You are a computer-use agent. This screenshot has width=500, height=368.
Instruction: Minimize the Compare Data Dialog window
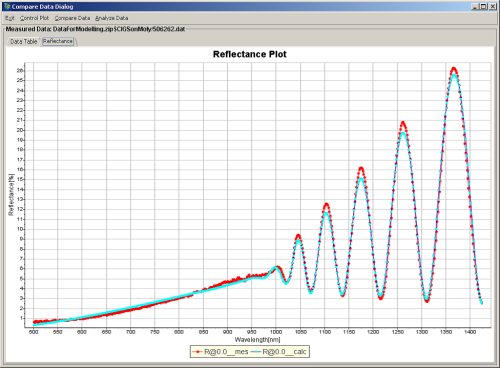point(475,6)
